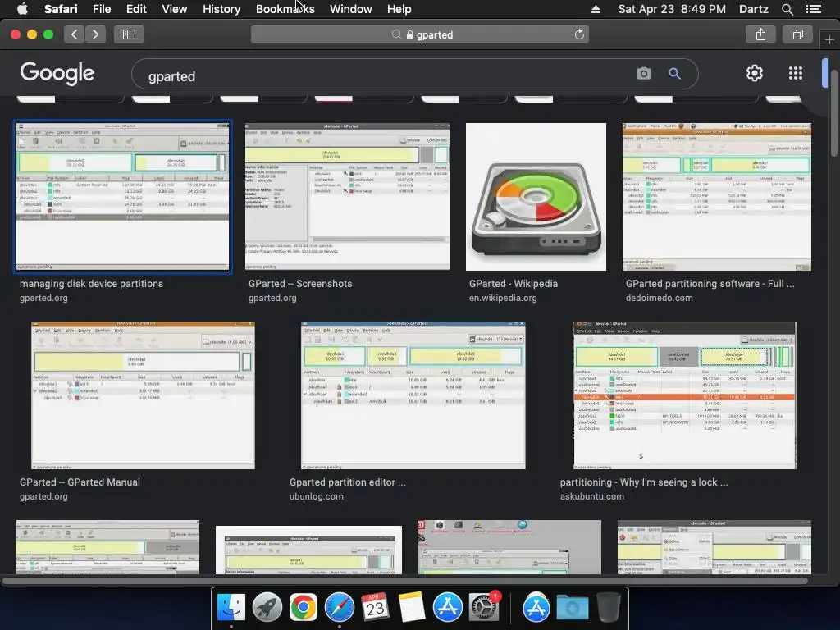Select the GParted Screenshots image thumbnail
840x630 pixels.
(x=347, y=197)
